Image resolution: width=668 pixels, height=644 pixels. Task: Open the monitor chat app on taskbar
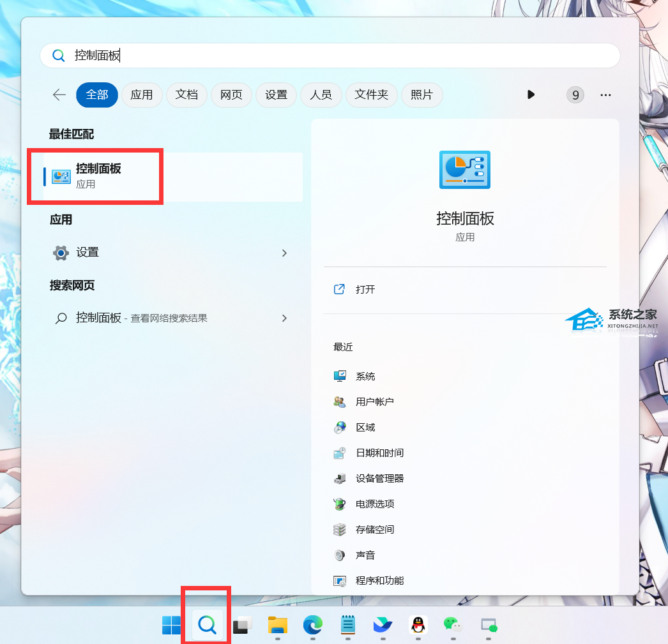pyautogui.click(x=489, y=625)
